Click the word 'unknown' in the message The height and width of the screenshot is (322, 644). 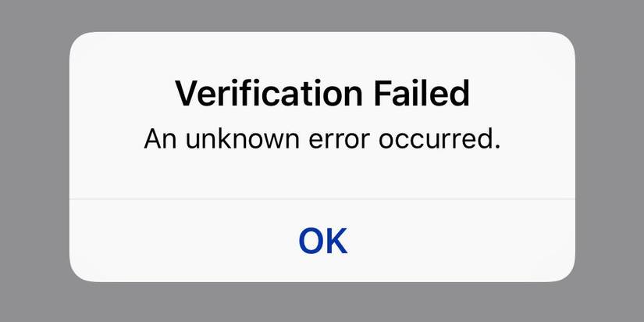242,139
